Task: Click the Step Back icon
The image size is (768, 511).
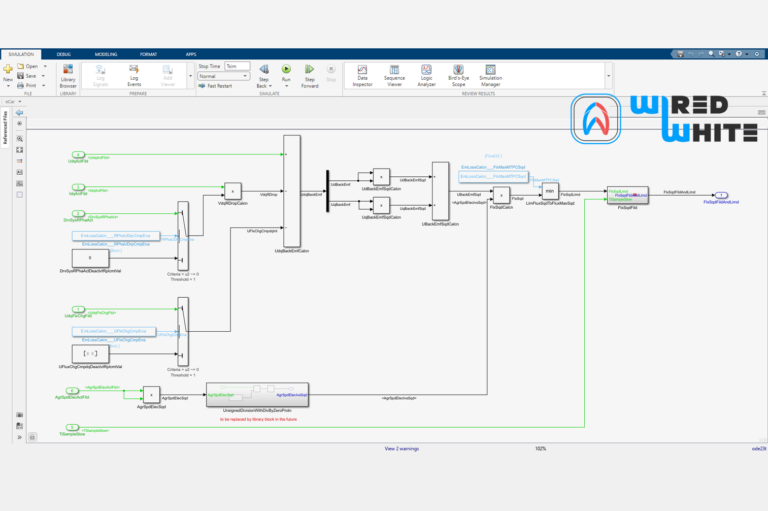Action: 264,70
